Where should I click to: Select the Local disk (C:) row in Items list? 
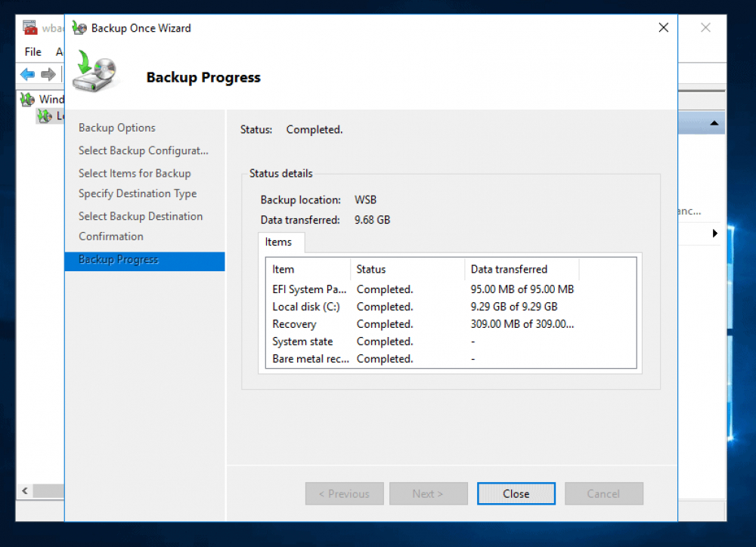305,307
